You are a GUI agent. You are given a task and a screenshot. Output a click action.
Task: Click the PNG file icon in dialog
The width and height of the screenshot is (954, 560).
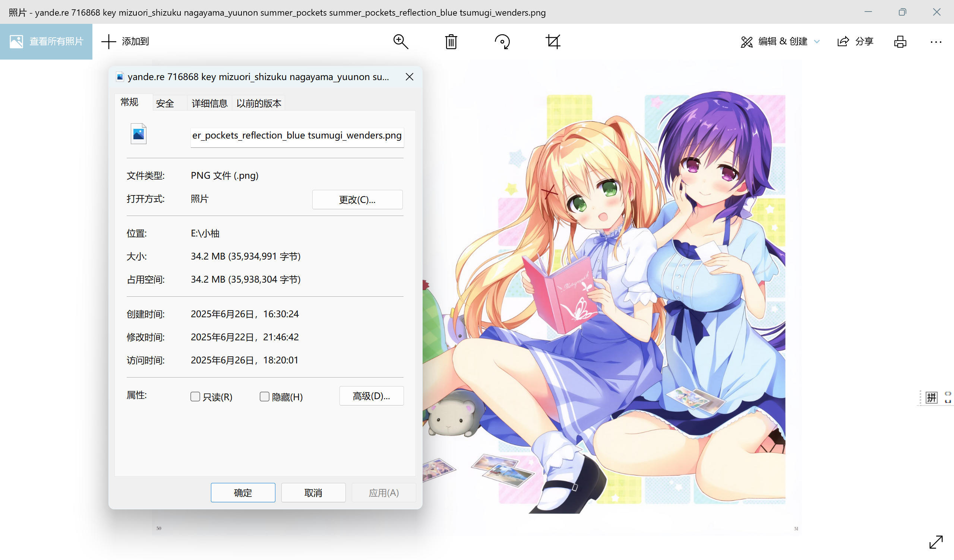(139, 134)
